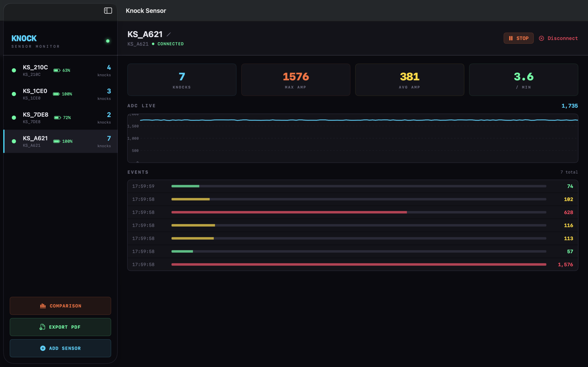588x367 pixels.
Task: Click the Export PDF document icon
Action: (42, 327)
